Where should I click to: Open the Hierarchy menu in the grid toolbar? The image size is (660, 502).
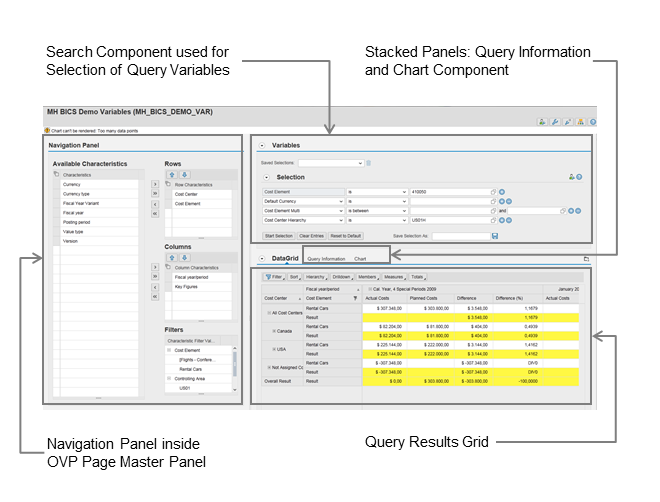[316, 277]
